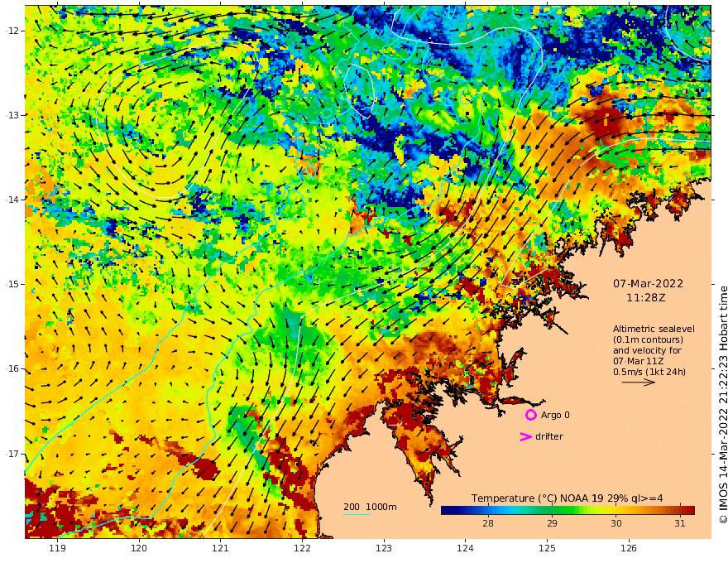Click the 'Argo 0' legend label
The image size is (728, 563).
click(555, 416)
